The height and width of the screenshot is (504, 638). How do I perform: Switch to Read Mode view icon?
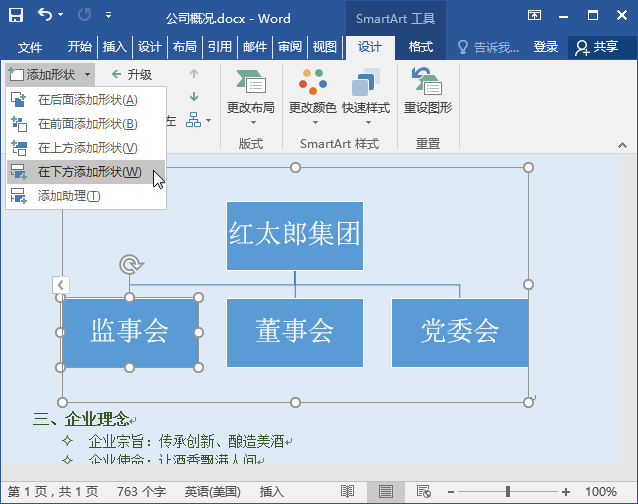[347, 491]
